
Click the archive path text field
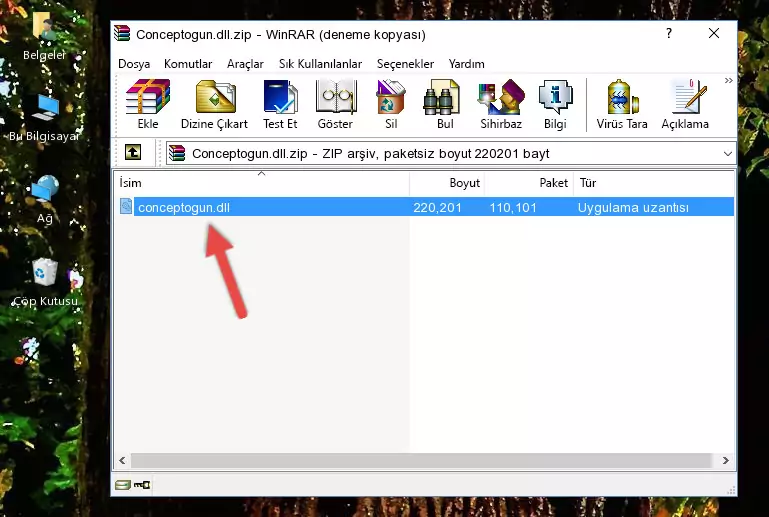click(x=451, y=154)
